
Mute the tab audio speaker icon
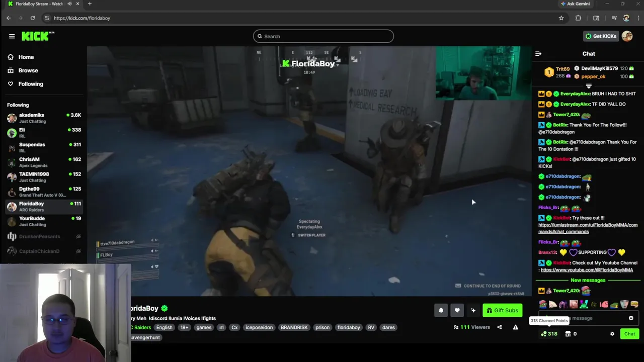click(69, 4)
